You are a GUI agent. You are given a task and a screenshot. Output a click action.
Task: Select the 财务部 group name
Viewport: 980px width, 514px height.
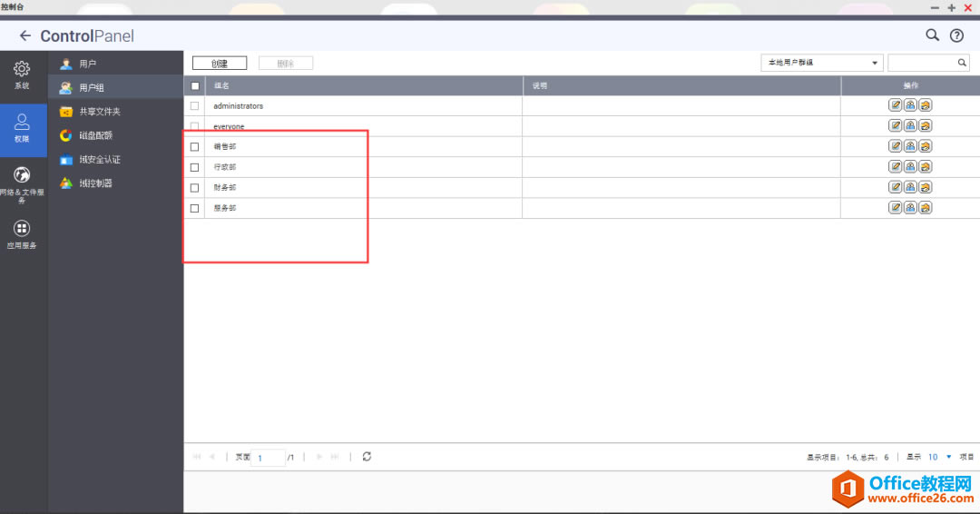click(x=225, y=188)
